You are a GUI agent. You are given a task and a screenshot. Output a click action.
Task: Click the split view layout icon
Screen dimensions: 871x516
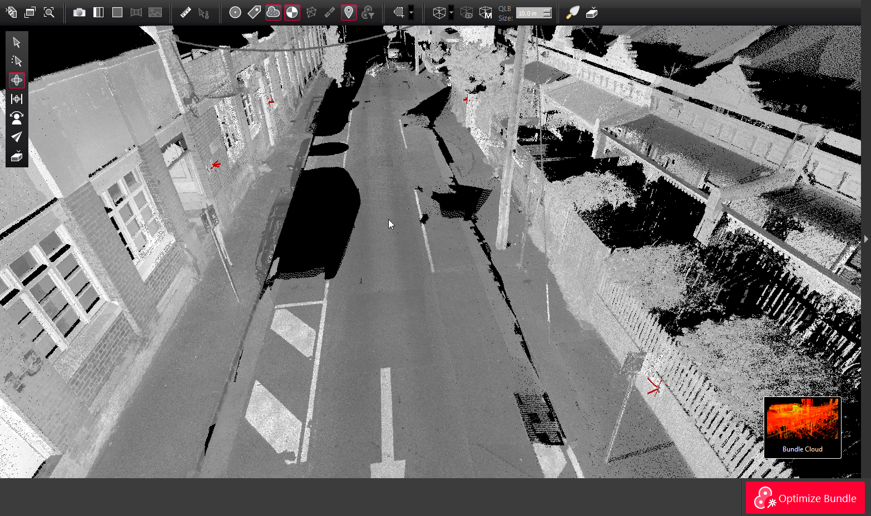coord(98,13)
